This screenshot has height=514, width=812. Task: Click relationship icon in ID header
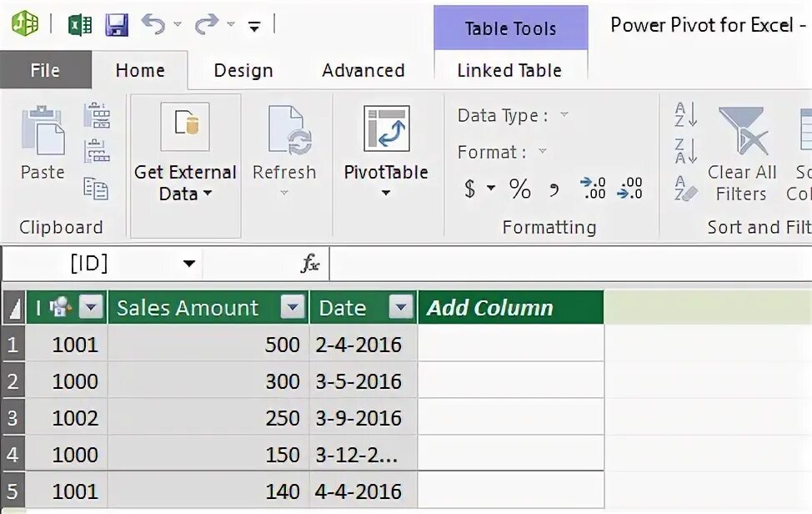(61, 307)
